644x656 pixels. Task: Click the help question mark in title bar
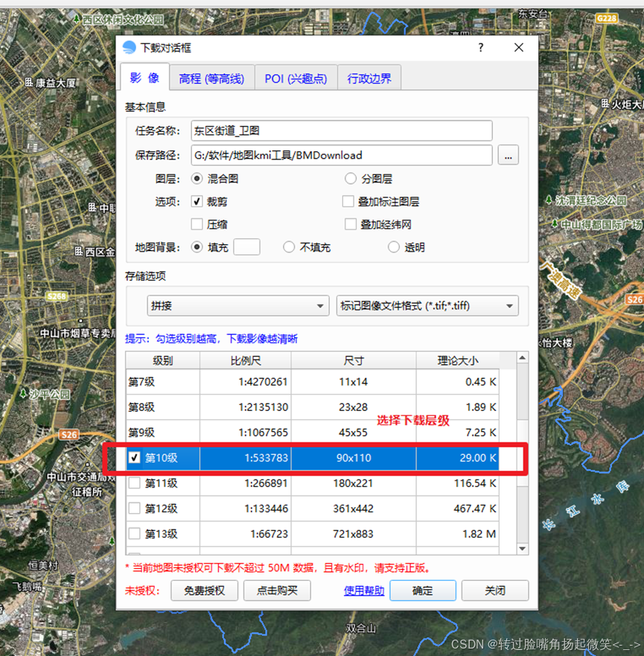click(x=481, y=48)
